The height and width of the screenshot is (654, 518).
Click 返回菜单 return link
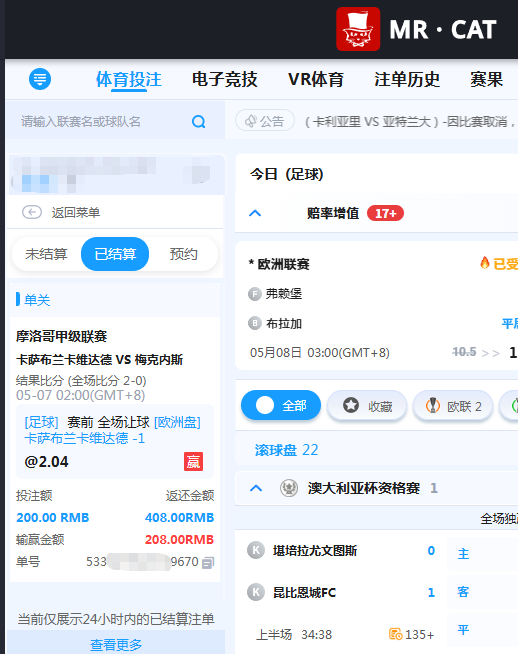pyautogui.click(x=75, y=213)
